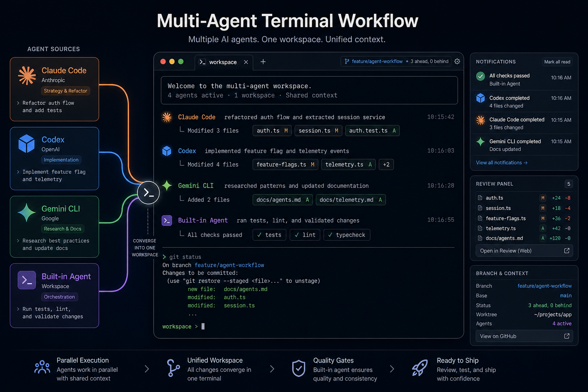Click the Gemini CLI sparkle icon in Agent Sources
This screenshot has height=392, width=588.
(x=26, y=212)
